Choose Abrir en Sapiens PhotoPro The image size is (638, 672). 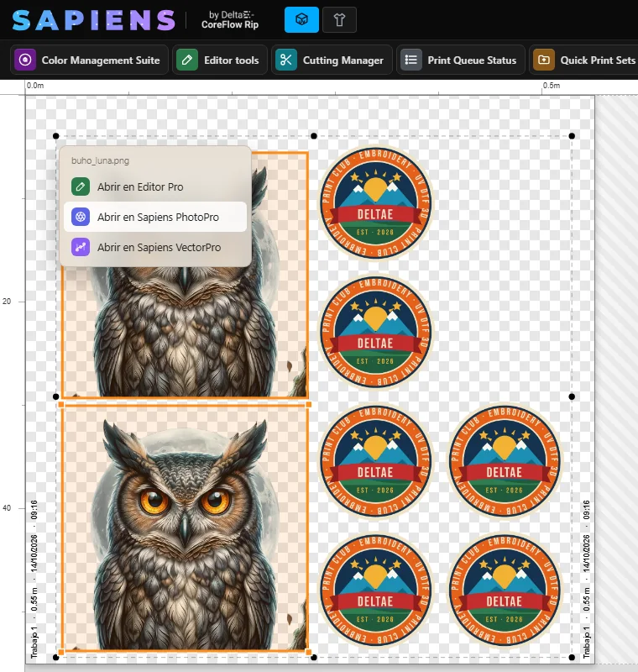(155, 217)
